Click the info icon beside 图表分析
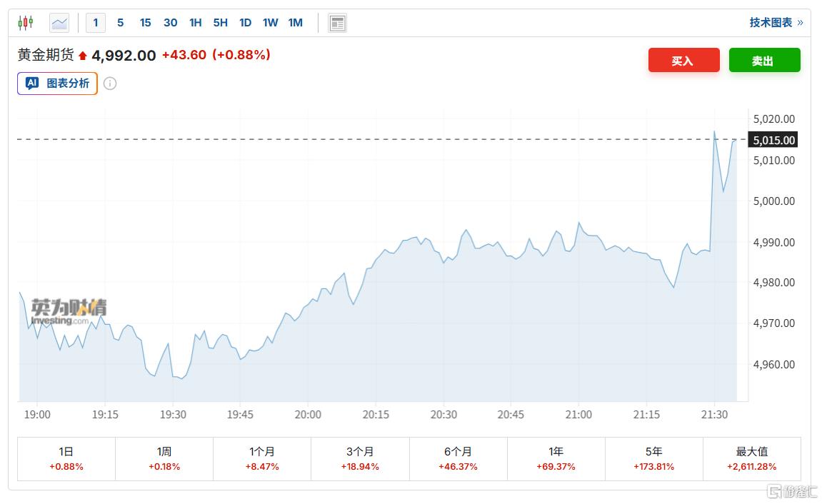This screenshot has height=504, width=822. tap(110, 84)
